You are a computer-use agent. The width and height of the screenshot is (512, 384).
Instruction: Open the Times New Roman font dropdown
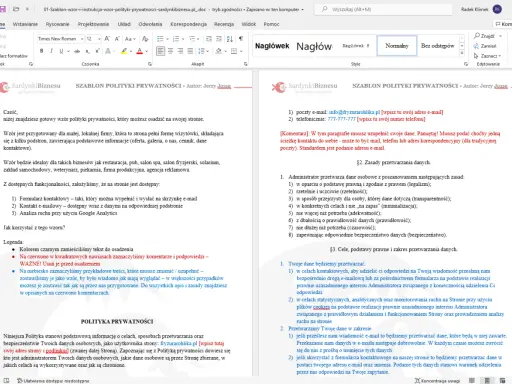coord(82,39)
